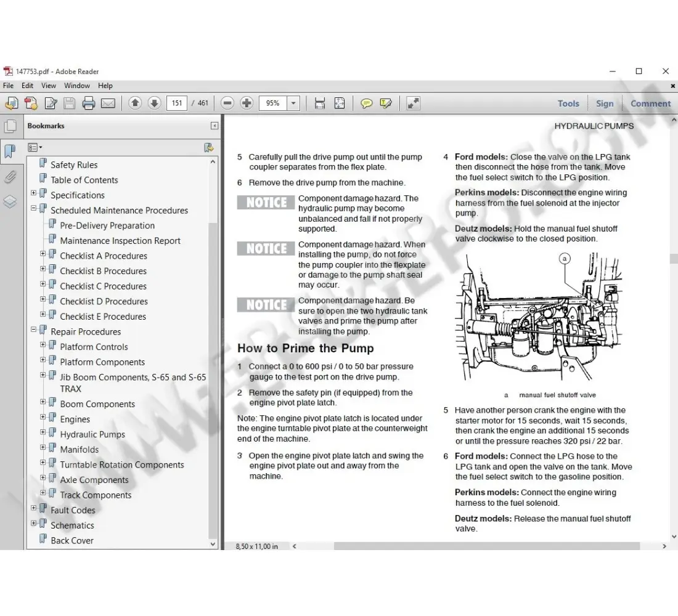Expand Platform Controls bookmark

tap(43, 344)
